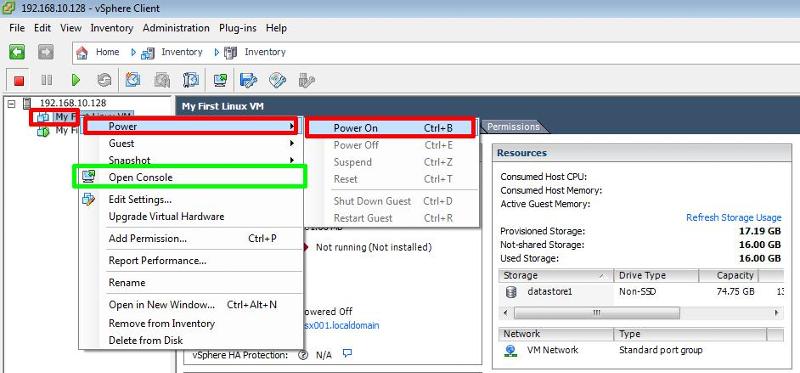Select Upgrade Virtual Hardware
This screenshot has width=800, height=373.
click(190, 216)
